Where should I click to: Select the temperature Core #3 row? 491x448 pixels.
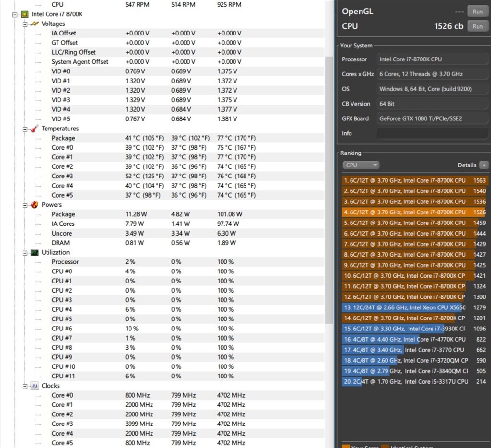tap(187, 176)
